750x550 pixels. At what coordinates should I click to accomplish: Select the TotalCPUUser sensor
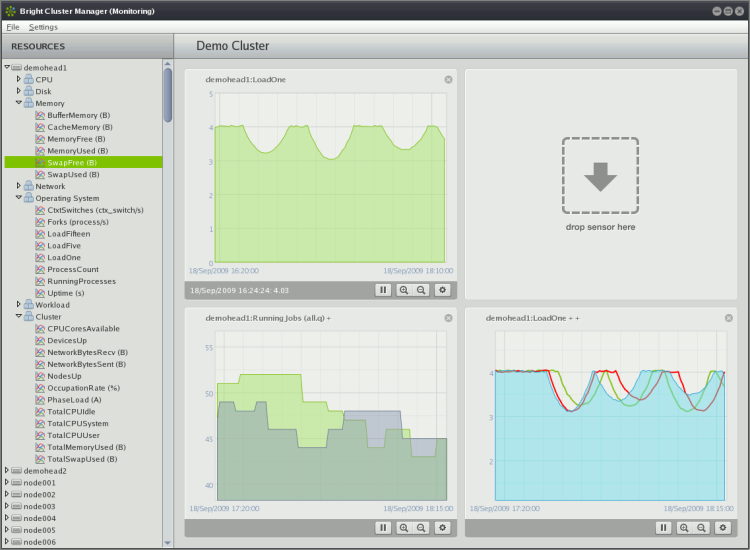click(74, 435)
